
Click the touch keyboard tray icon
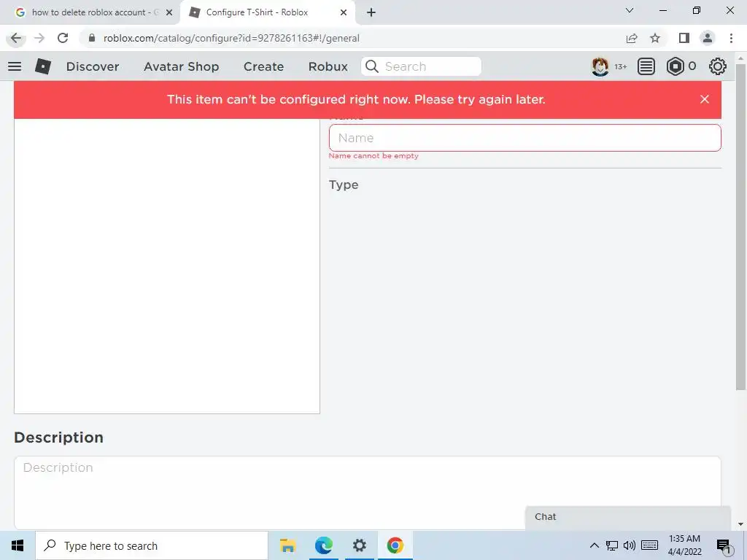click(650, 545)
